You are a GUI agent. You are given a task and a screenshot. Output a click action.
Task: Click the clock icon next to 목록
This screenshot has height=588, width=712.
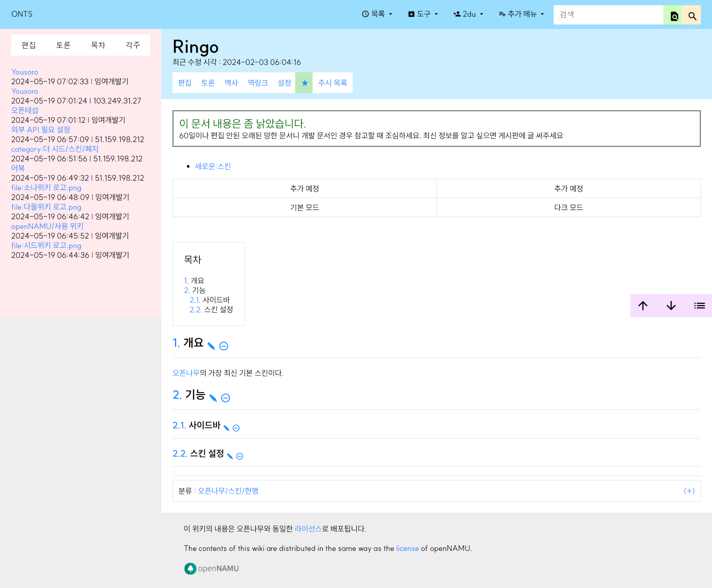365,14
